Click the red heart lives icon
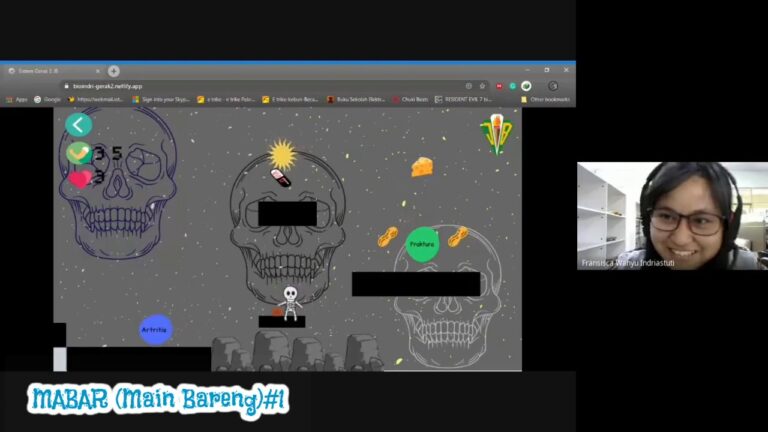The image size is (768, 432). (x=79, y=179)
